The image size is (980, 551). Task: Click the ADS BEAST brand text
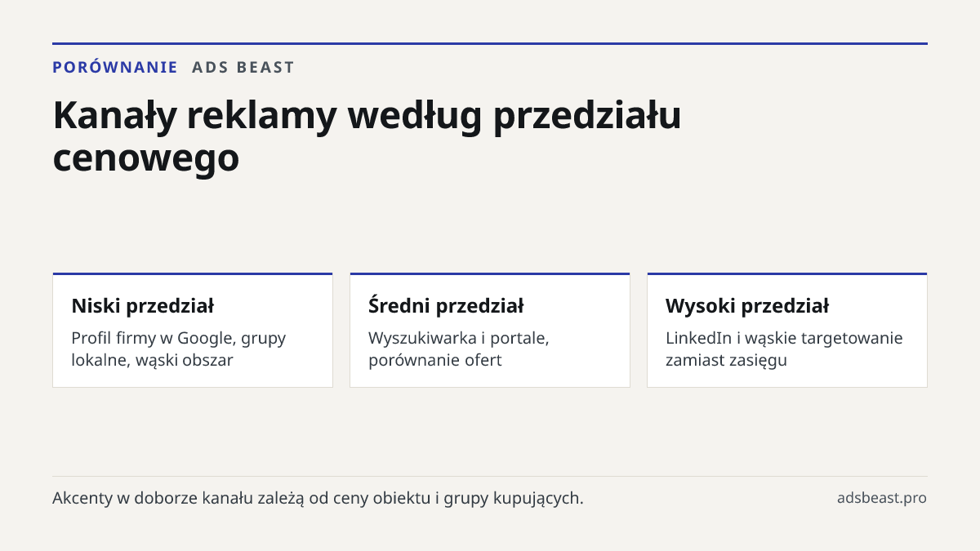tap(243, 68)
